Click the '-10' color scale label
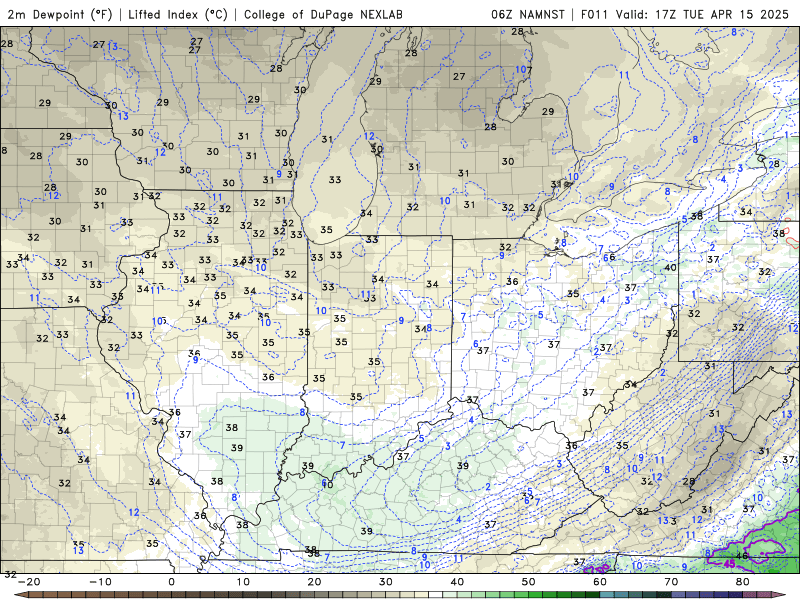 point(100,582)
